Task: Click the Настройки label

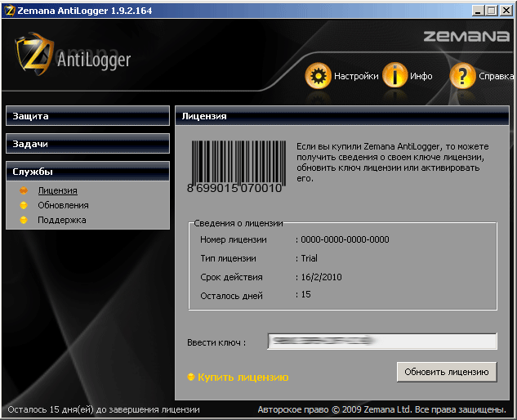Action: coord(356,76)
